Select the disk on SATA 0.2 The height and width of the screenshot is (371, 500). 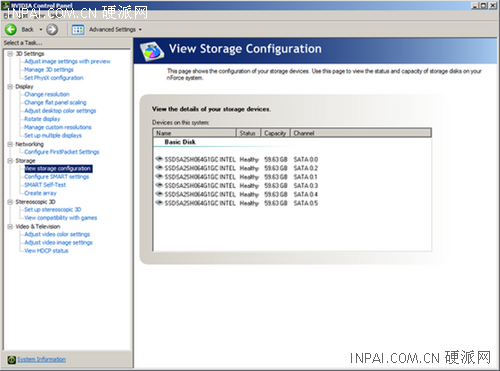point(237,168)
